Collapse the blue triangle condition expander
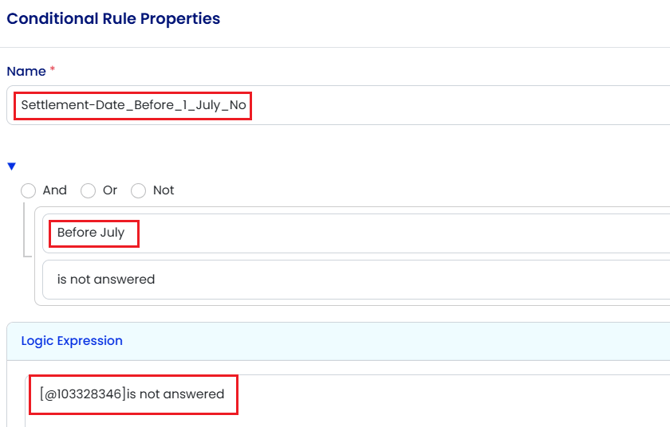The height and width of the screenshot is (427, 670). [x=12, y=166]
